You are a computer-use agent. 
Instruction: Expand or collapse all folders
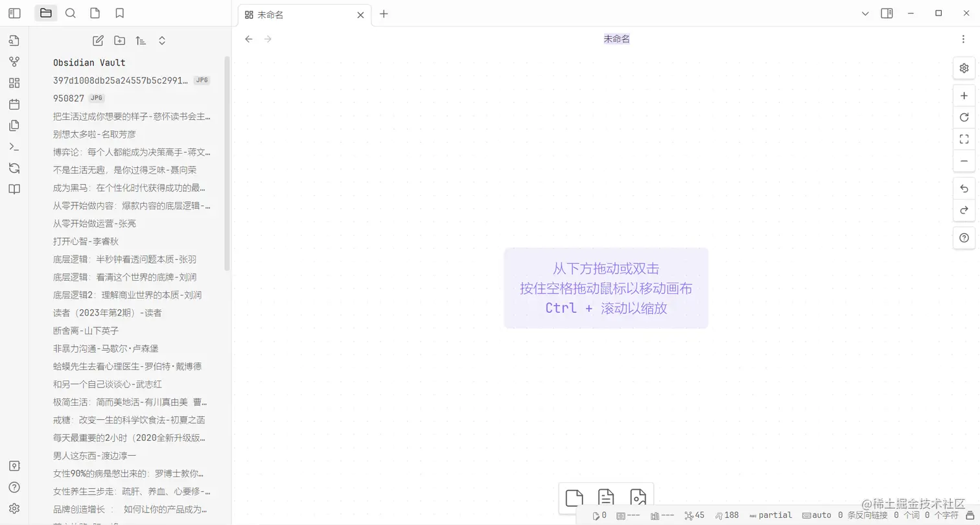pyautogui.click(x=162, y=40)
